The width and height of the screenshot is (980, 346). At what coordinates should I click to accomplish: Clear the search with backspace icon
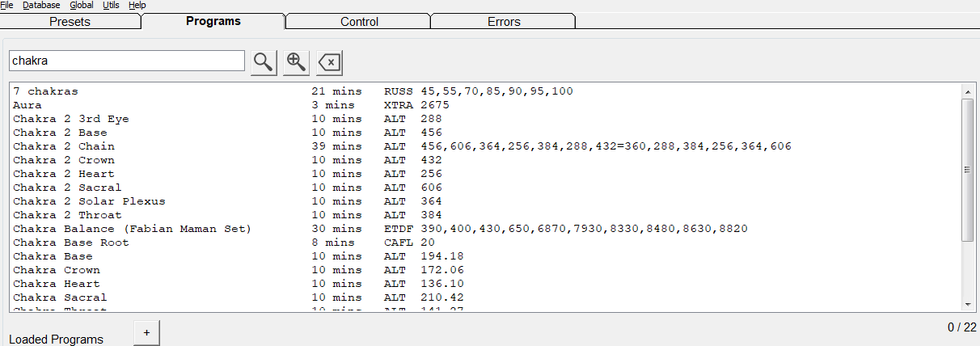[329, 61]
